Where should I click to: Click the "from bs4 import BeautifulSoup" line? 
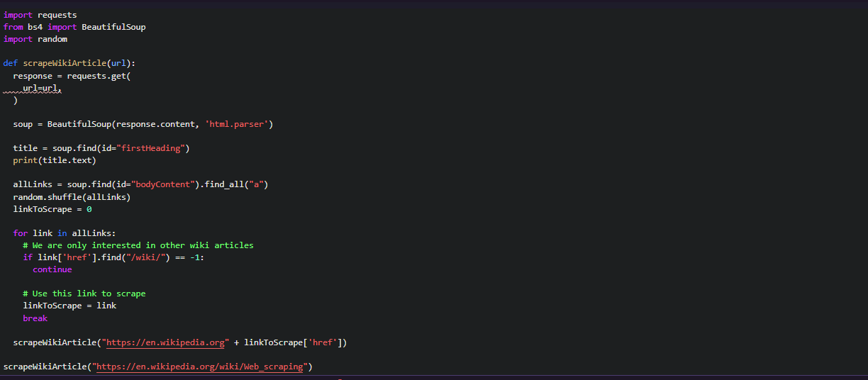pos(74,27)
